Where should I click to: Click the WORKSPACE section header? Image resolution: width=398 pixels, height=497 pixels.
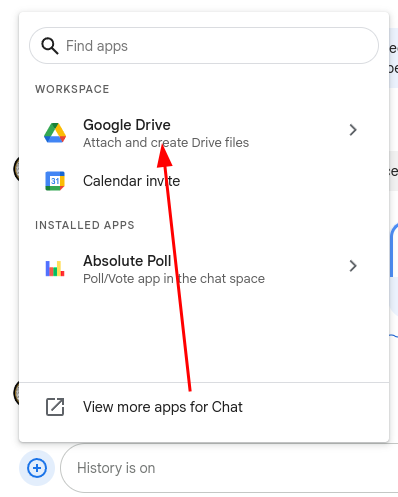tap(72, 89)
